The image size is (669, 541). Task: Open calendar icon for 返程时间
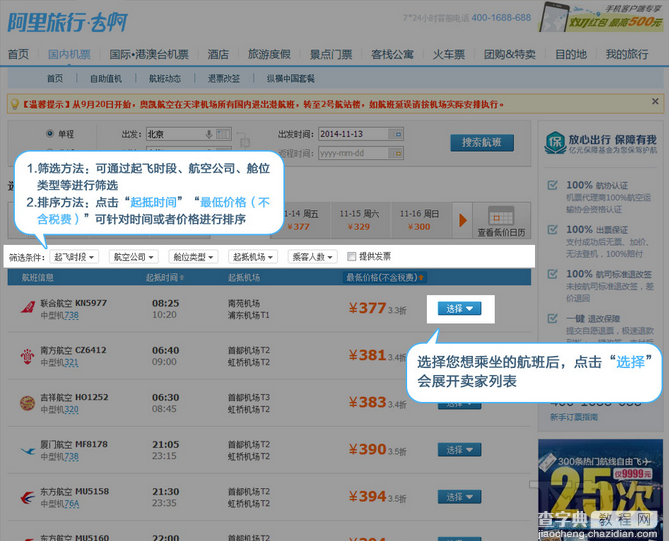click(396, 153)
